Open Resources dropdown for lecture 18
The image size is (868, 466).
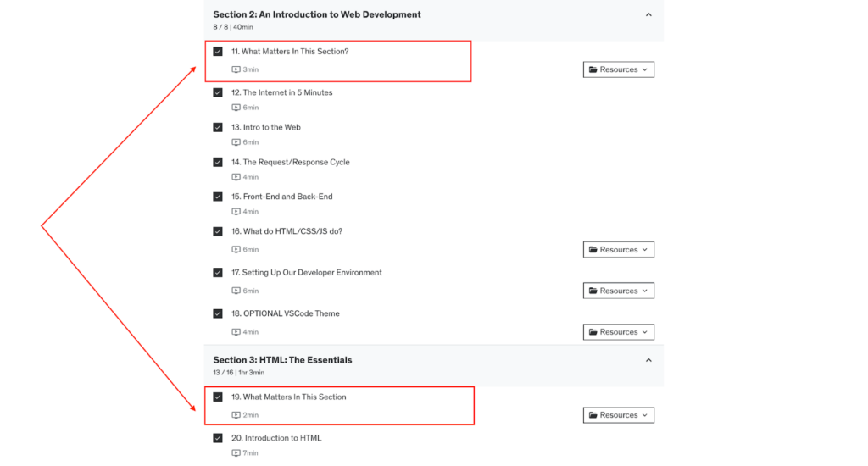[x=618, y=332]
